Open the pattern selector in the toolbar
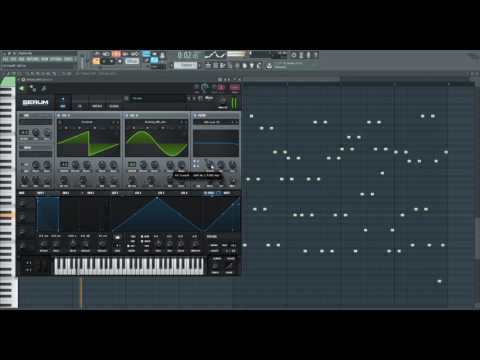This screenshot has width=480, height=360. 186,65
